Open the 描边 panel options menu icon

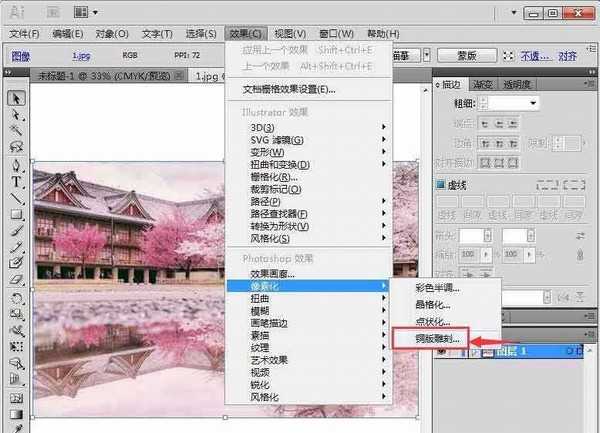pyautogui.click(x=591, y=83)
